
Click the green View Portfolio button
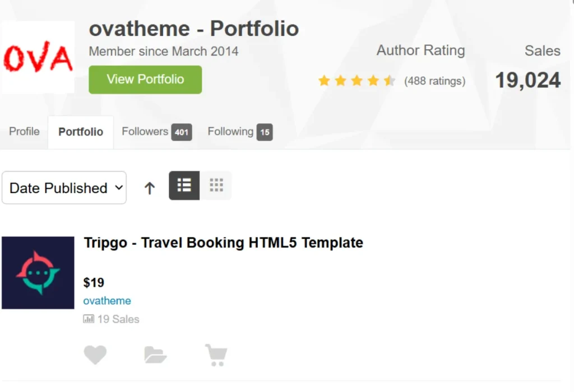pos(145,80)
